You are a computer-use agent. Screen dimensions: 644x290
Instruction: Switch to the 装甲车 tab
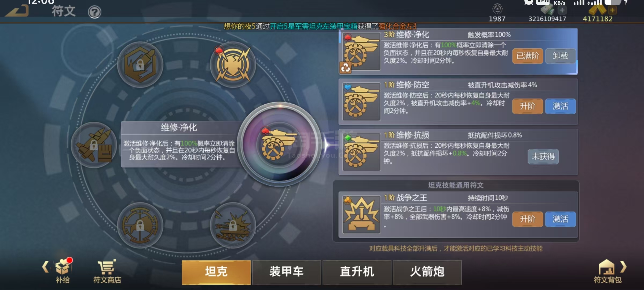pyautogui.click(x=287, y=272)
